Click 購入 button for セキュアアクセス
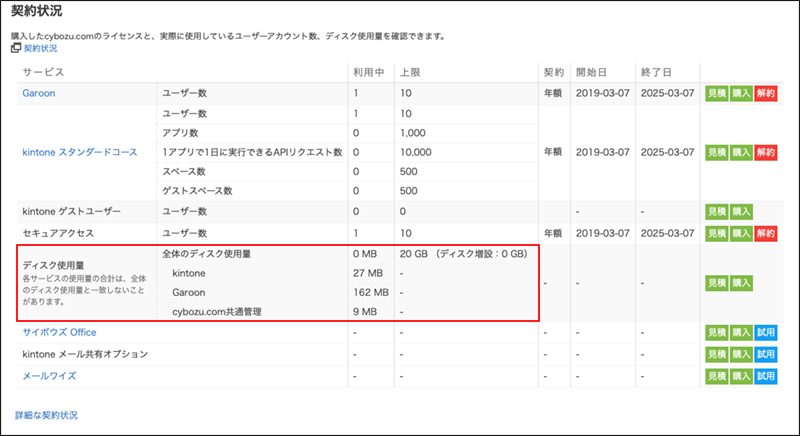Viewport: 800px width, 436px height. tap(741, 233)
